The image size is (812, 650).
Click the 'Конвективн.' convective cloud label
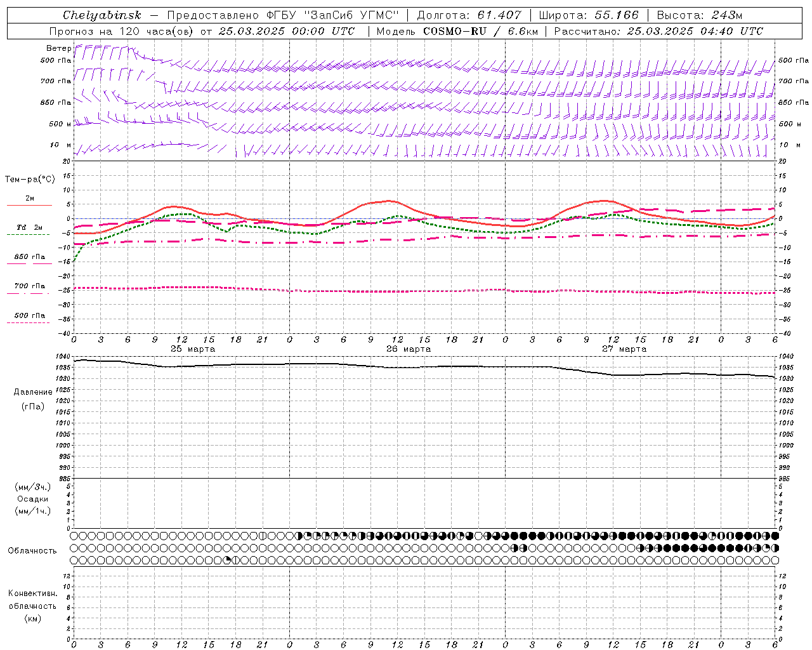(33, 594)
